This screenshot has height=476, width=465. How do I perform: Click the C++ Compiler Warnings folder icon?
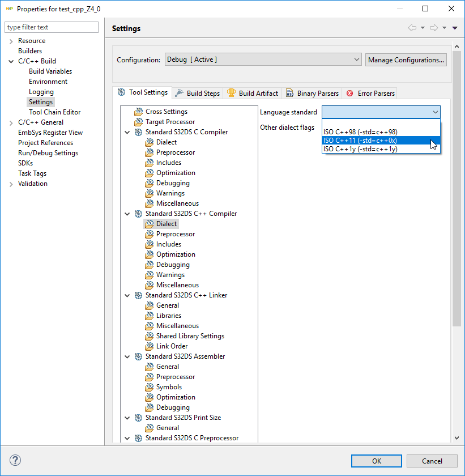[x=149, y=275]
